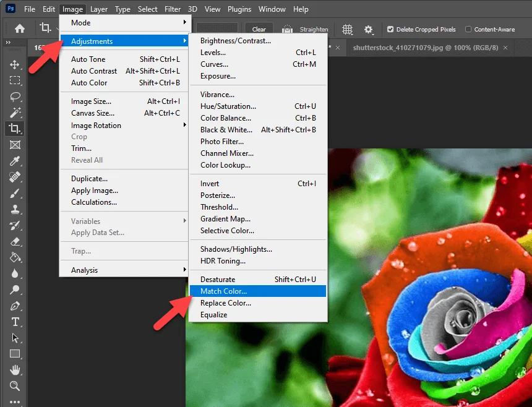532x407 pixels.
Task: Choose Replace Color adjustment
Action: 258,303
